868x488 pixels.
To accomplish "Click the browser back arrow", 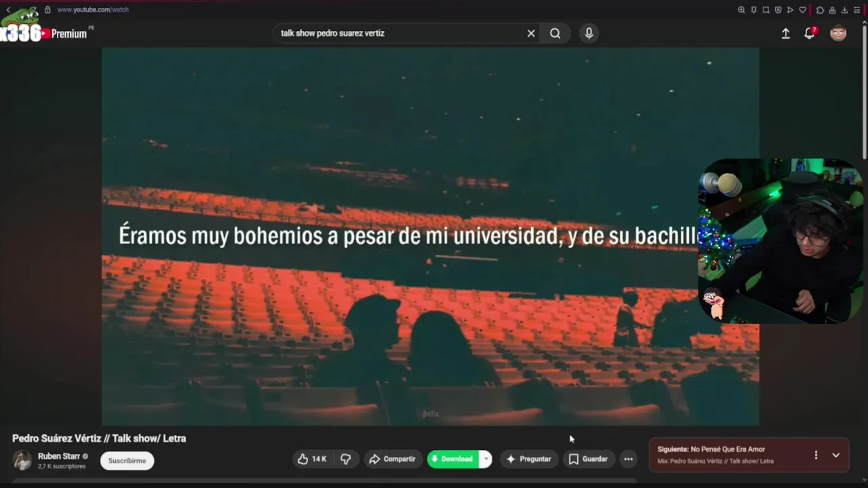I will tap(8, 9).
